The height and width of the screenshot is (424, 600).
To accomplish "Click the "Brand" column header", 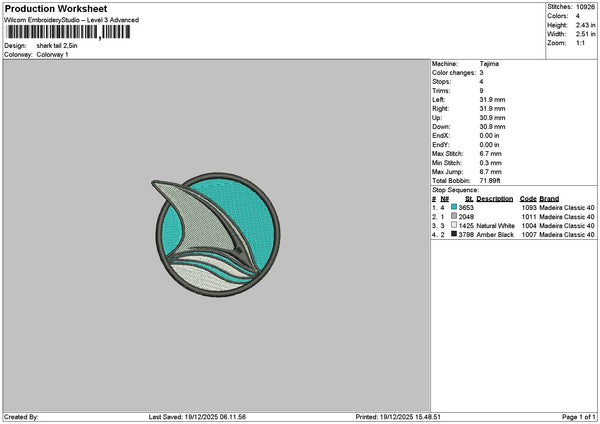I will pyautogui.click(x=549, y=199).
